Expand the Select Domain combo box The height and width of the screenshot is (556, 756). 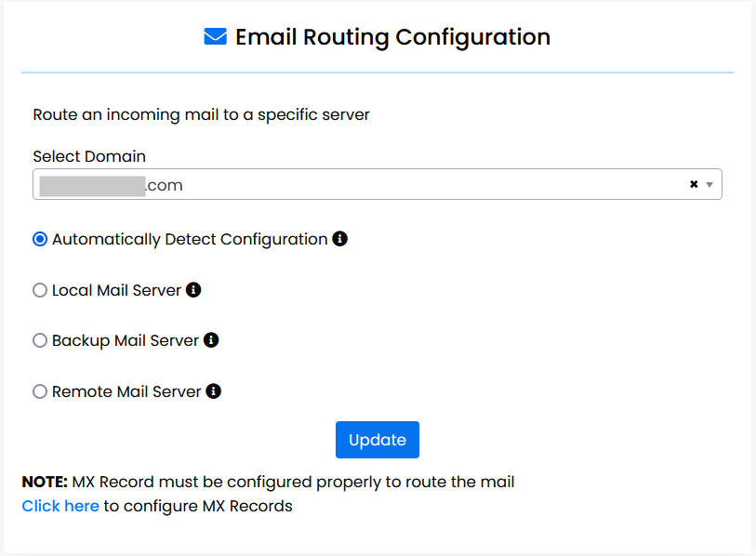click(372, 184)
